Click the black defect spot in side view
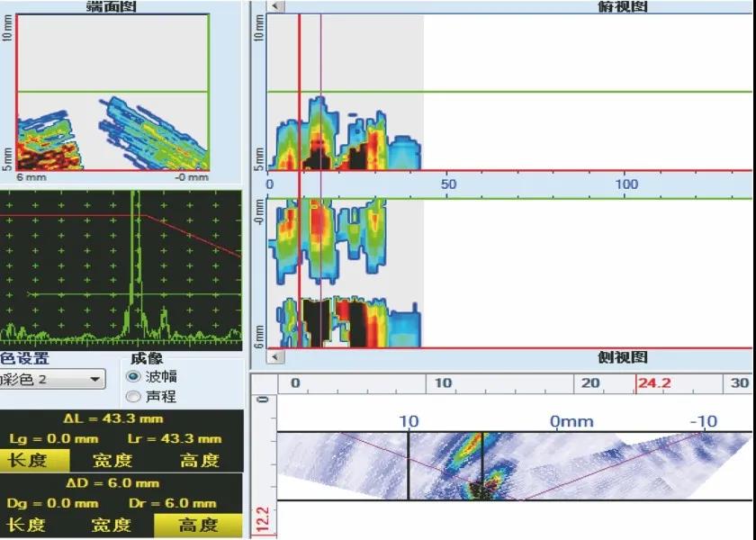The height and width of the screenshot is (540, 756). pyautogui.click(x=481, y=490)
